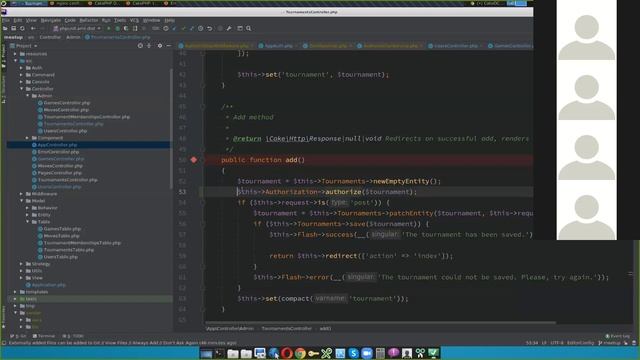The width and height of the screenshot is (640, 360).
Task: Click the Project panel vertical scrollbar
Action: (171, 129)
